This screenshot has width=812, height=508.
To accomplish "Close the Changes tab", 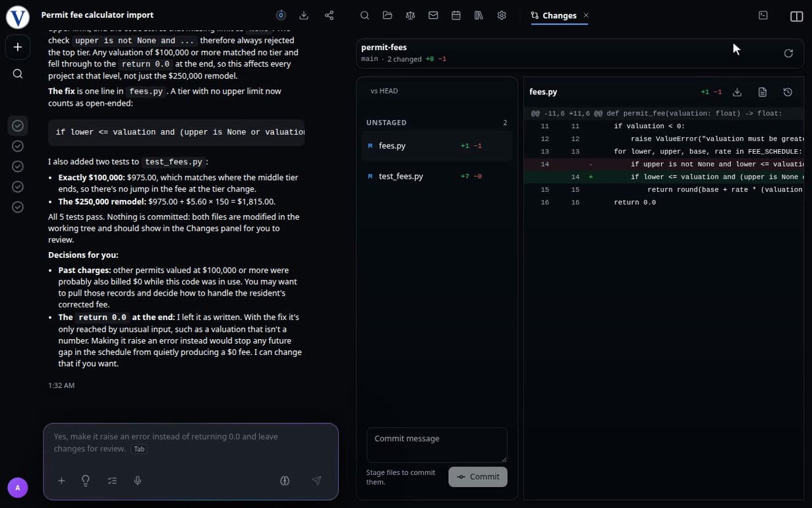I will 586,15.
